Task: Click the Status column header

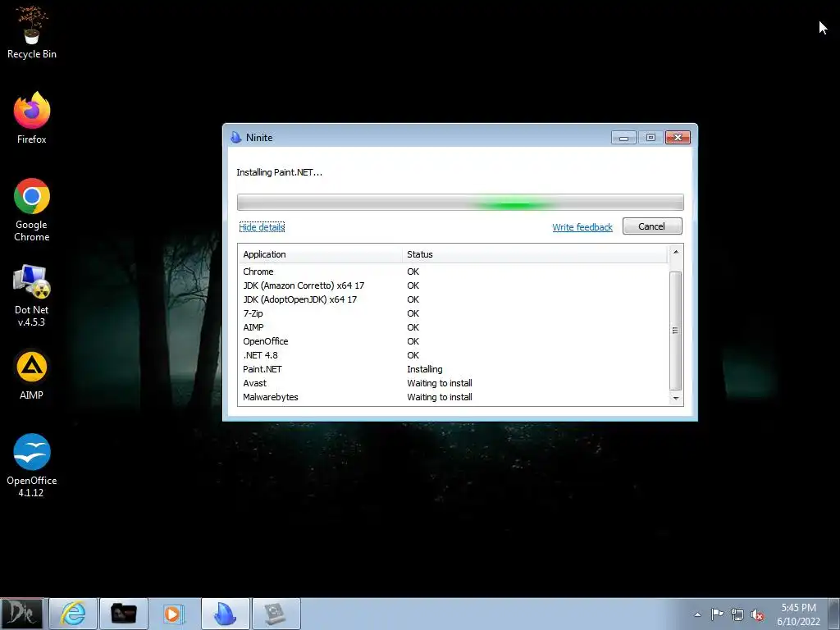Action: [x=535, y=254]
